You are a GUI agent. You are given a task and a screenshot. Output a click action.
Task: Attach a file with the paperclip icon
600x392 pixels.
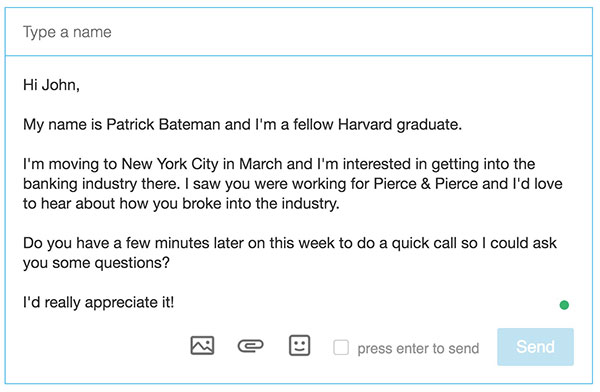pos(250,346)
